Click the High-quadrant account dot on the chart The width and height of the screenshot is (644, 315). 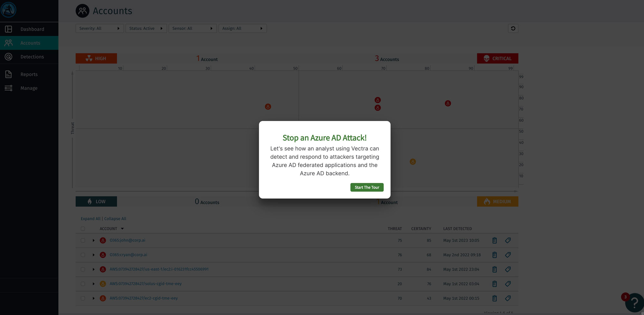tap(268, 107)
